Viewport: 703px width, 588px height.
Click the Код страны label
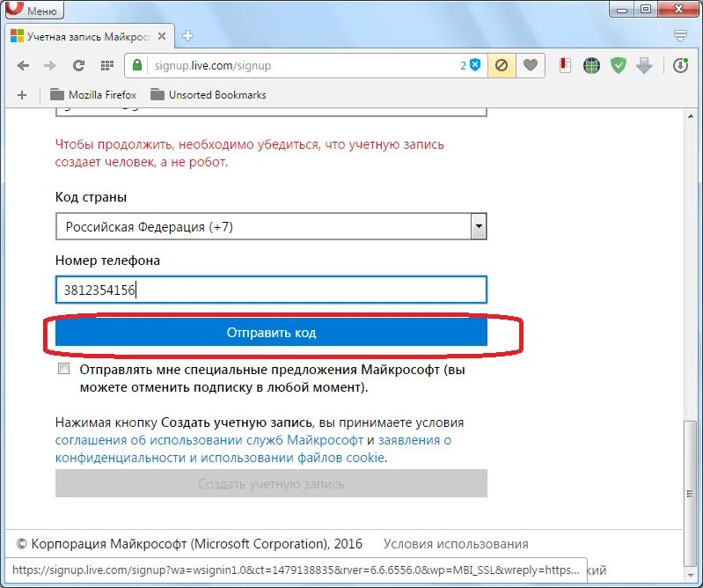(91, 197)
